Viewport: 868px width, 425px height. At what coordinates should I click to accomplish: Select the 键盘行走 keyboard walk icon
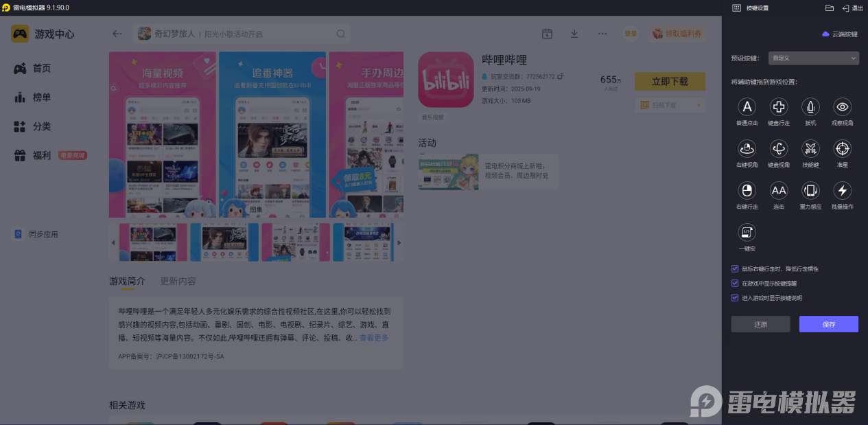778,108
